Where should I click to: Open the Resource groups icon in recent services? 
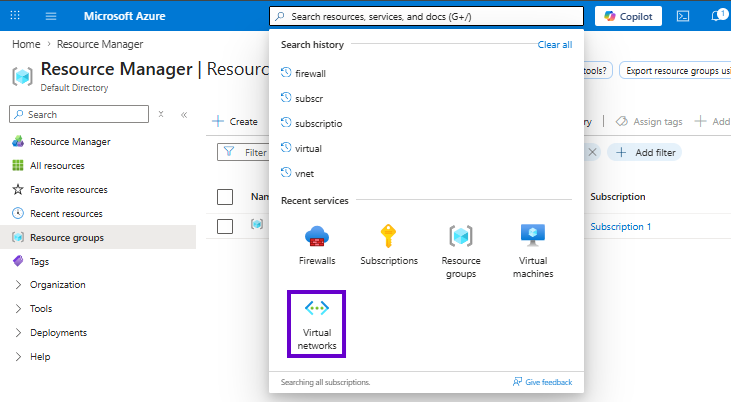pyautogui.click(x=461, y=236)
